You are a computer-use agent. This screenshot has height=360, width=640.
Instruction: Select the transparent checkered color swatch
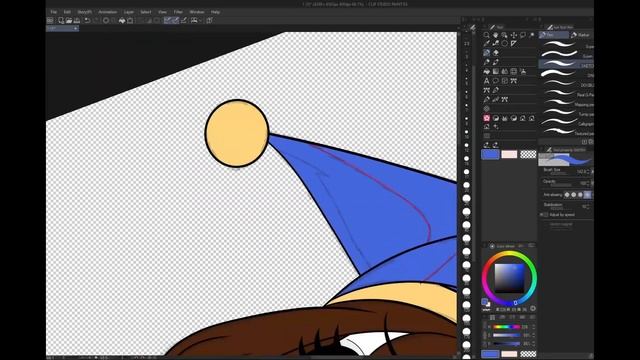[x=528, y=154]
